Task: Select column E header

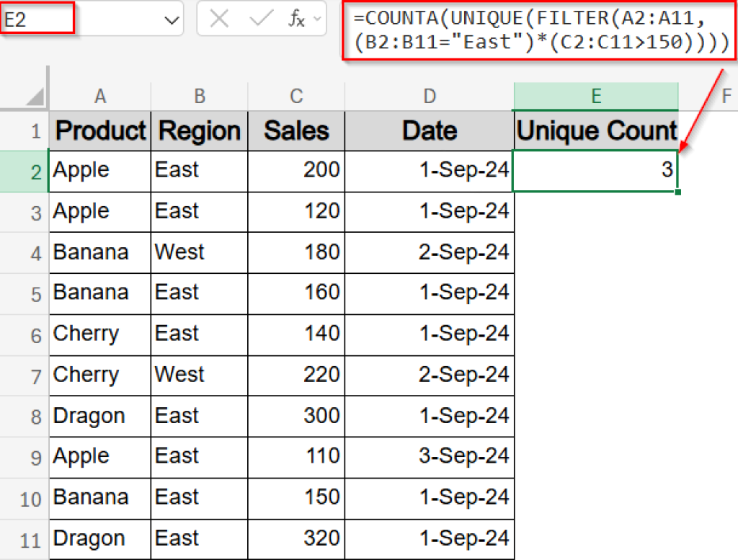Action: [x=595, y=95]
